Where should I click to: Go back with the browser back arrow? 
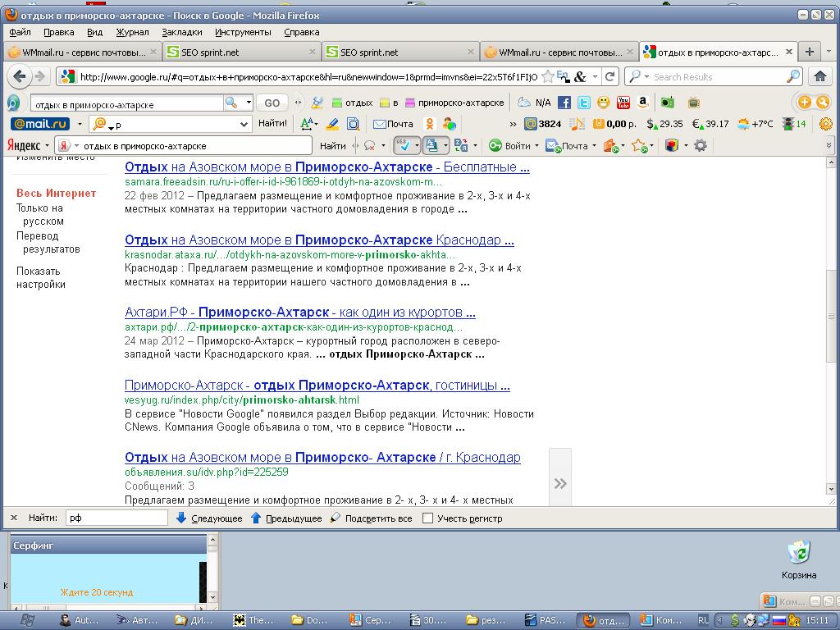click(20, 76)
